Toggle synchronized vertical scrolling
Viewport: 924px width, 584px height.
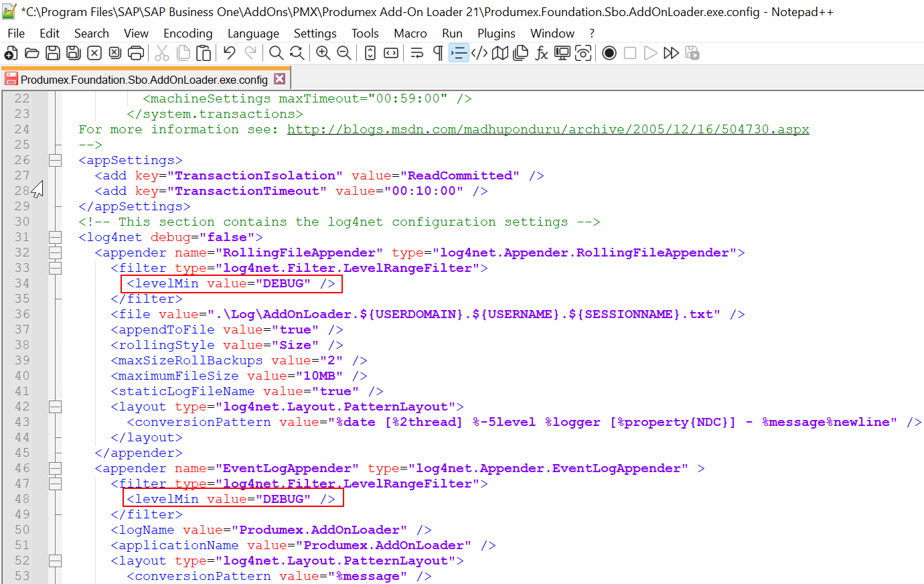click(x=370, y=53)
